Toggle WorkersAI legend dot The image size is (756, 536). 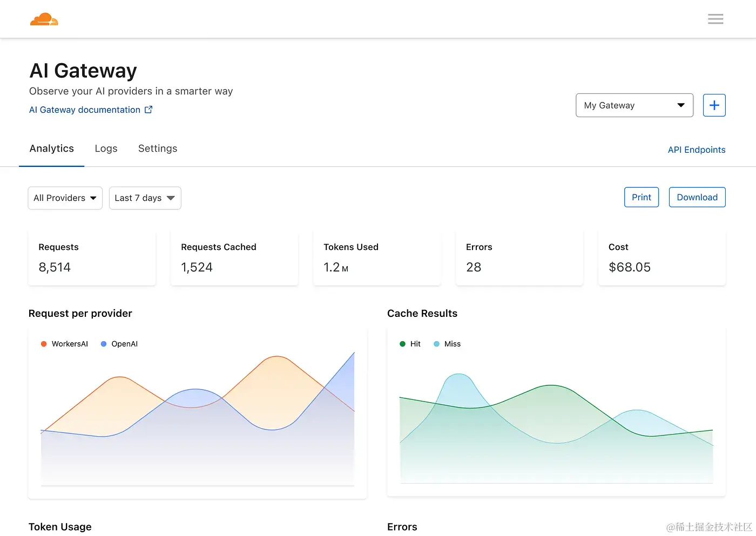[44, 344]
